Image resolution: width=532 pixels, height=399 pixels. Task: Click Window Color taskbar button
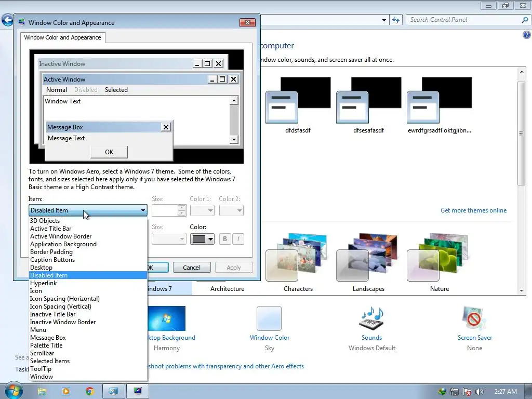[x=138, y=392]
